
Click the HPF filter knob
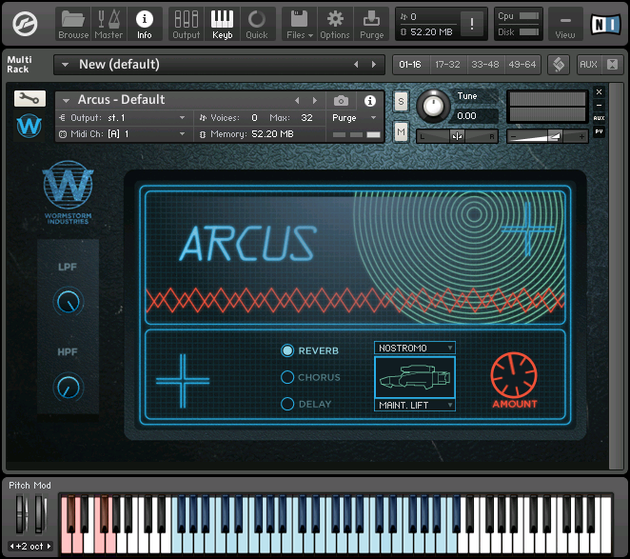[68, 387]
